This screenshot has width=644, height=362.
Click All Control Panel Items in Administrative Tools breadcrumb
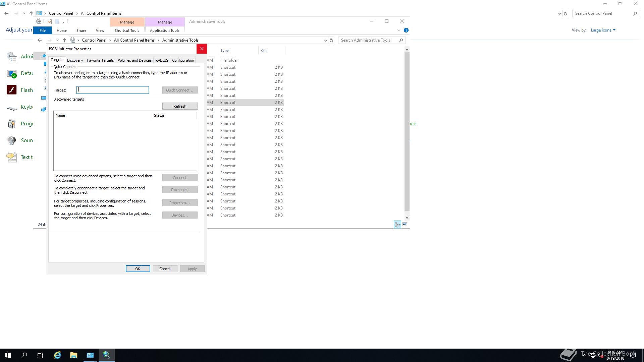pyautogui.click(x=134, y=40)
